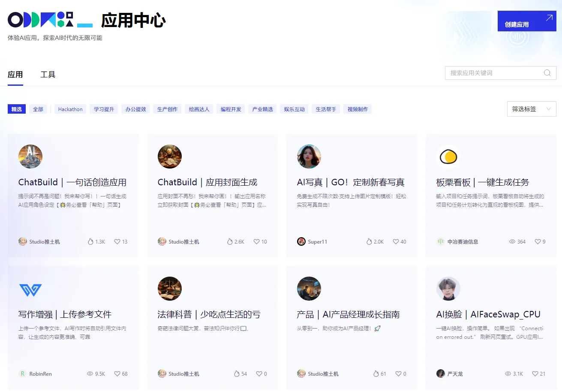Like the AI换脸 app with heart icon
This screenshot has width=562, height=392.
pyautogui.click(x=535, y=374)
